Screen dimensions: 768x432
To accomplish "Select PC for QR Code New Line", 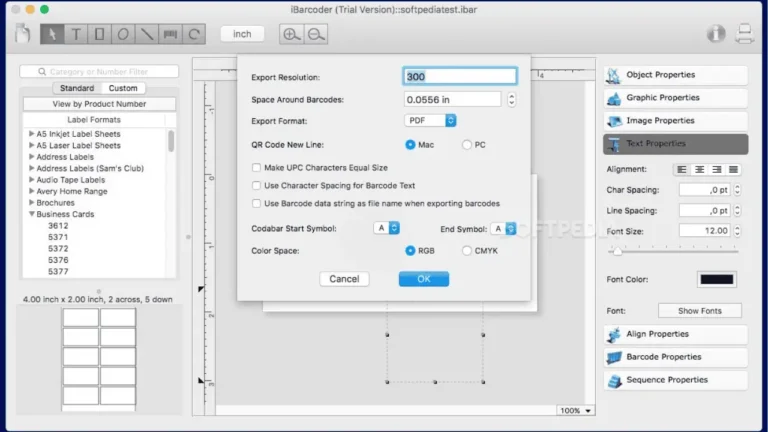I will click(x=466, y=145).
